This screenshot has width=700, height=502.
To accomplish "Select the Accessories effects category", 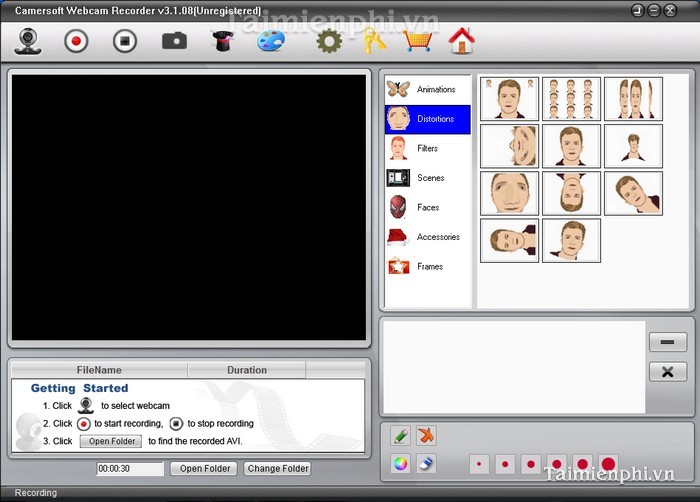I will click(x=428, y=237).
